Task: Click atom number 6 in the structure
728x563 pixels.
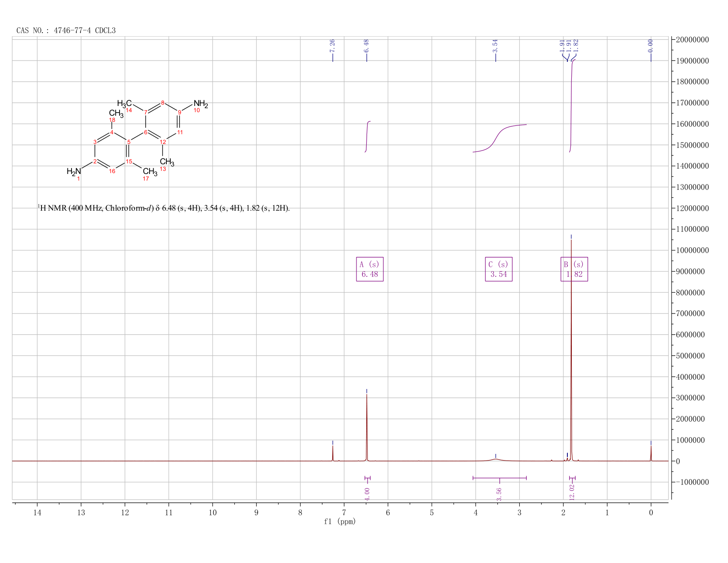Action: coord(146,132)
